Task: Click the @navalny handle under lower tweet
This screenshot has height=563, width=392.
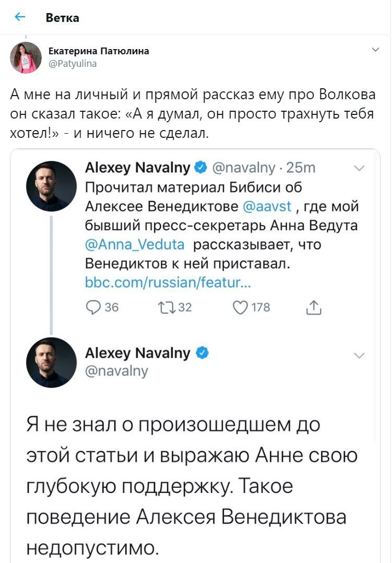Action: 116,371
